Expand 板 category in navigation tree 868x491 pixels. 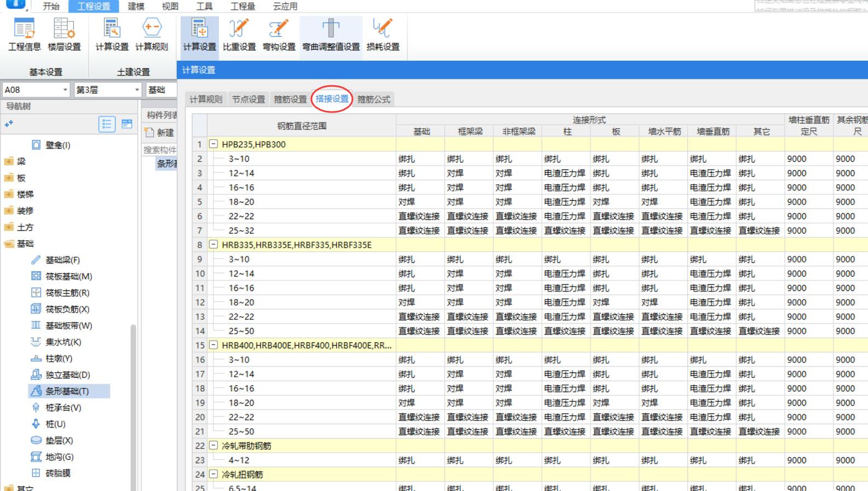(x=9, y=178)
